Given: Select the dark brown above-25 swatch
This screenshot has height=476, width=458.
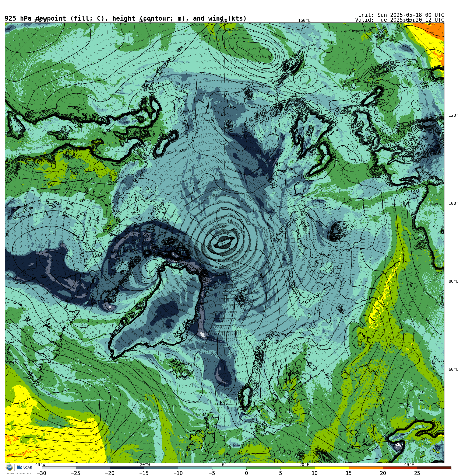Looking at the screenshot, I should tap(434, 468).
